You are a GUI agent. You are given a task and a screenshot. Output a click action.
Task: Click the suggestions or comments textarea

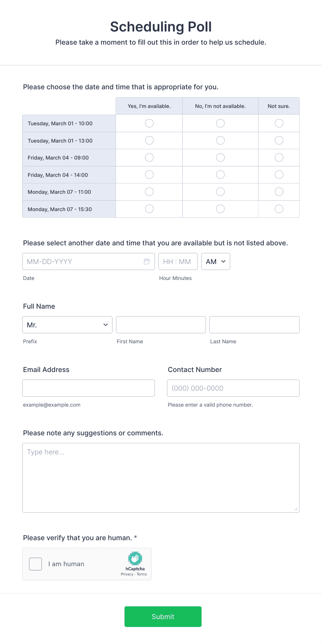coord(161,478)
